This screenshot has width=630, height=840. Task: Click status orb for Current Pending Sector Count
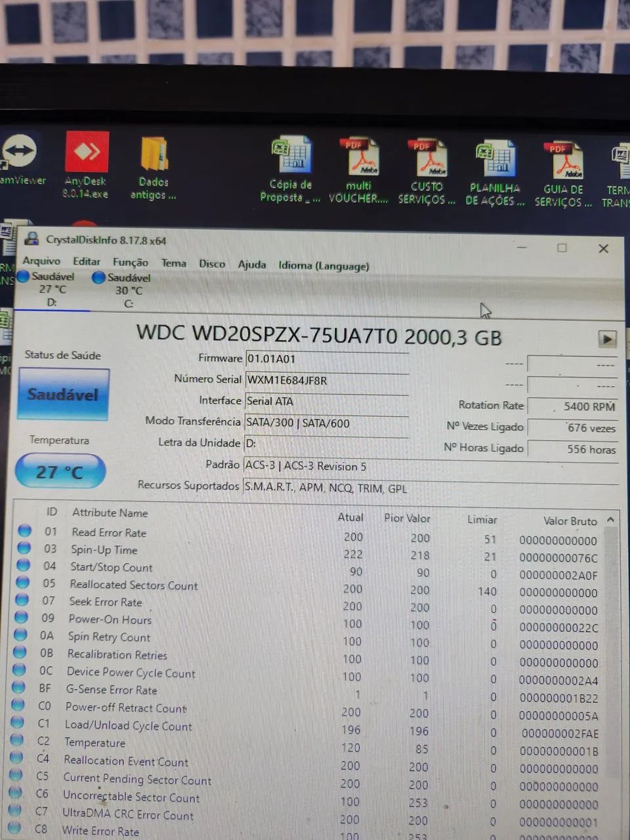(16, 775)
